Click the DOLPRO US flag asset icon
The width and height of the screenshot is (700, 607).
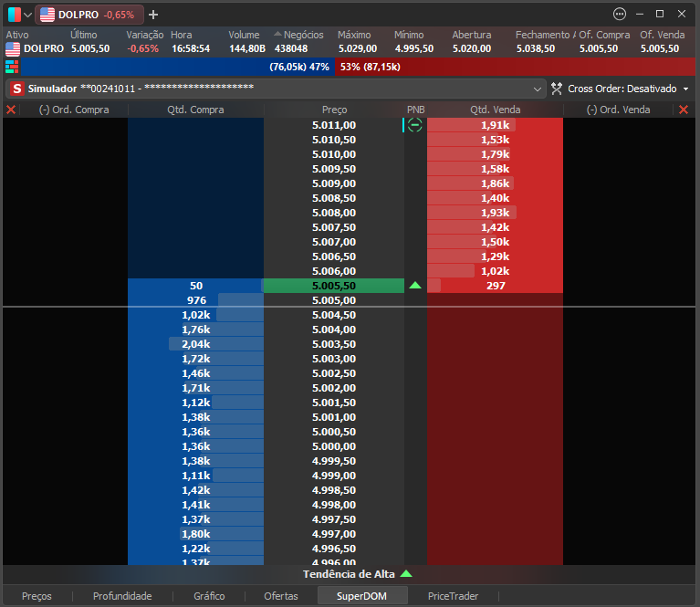(x=13, y=48)
